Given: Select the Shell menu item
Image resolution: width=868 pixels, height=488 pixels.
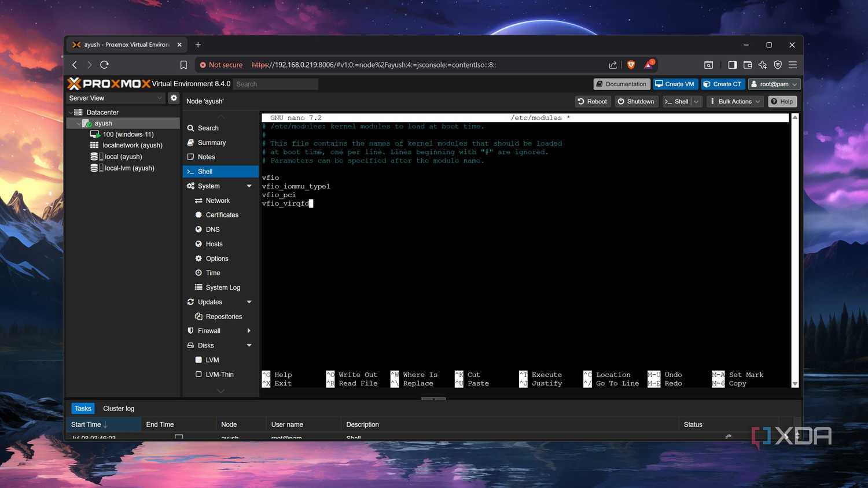Looking at the screenshot, I should point(220,171).
